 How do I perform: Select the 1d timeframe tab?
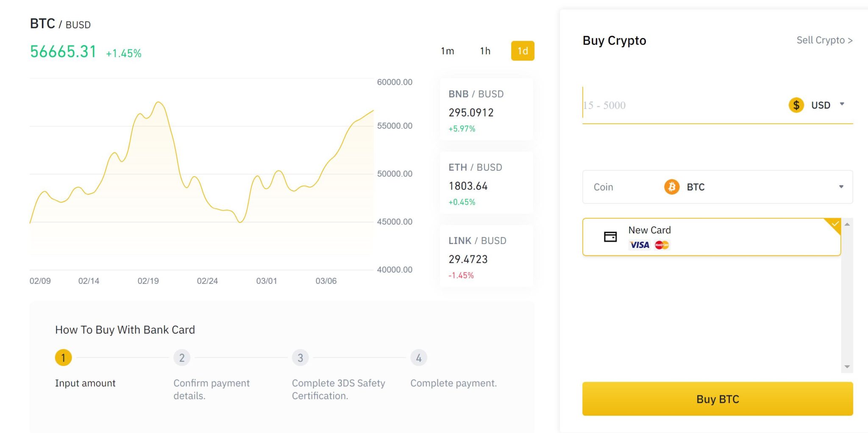coord(523,51)
